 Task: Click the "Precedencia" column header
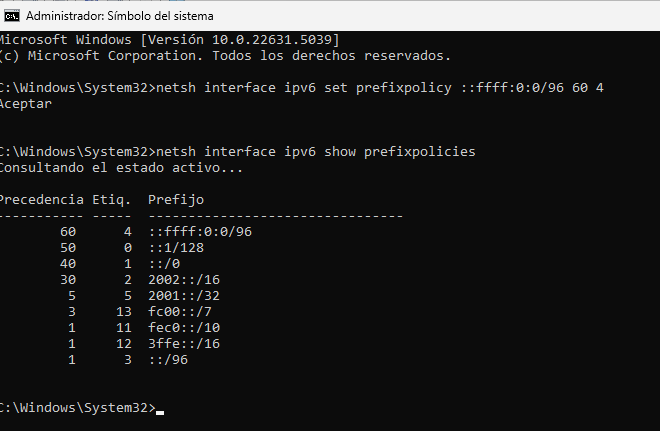coord(40,199)
